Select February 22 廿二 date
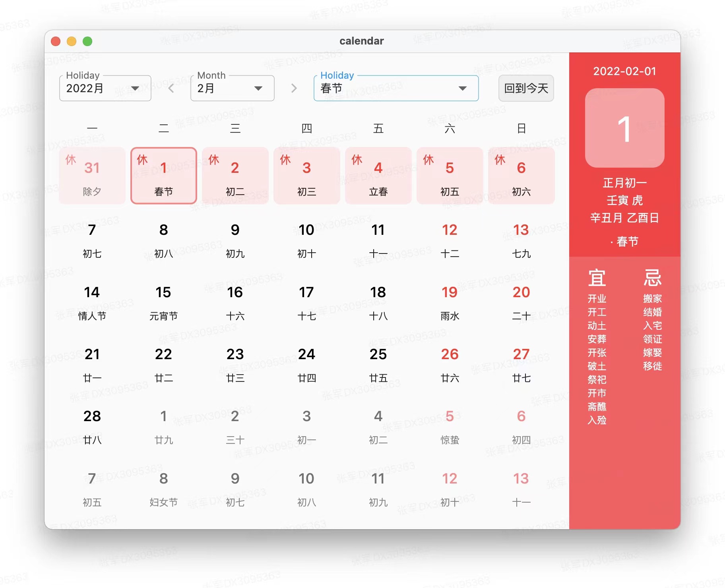 [x=164, y=365]
